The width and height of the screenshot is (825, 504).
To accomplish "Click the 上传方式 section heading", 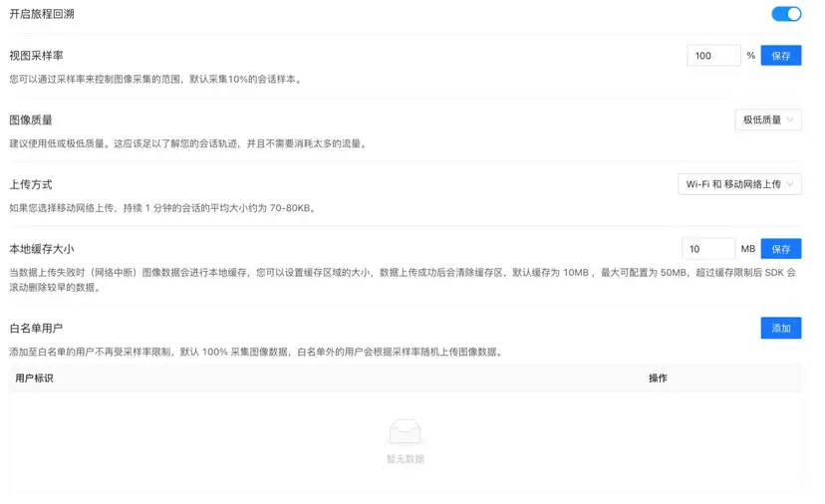I will [x=30, y=184].
